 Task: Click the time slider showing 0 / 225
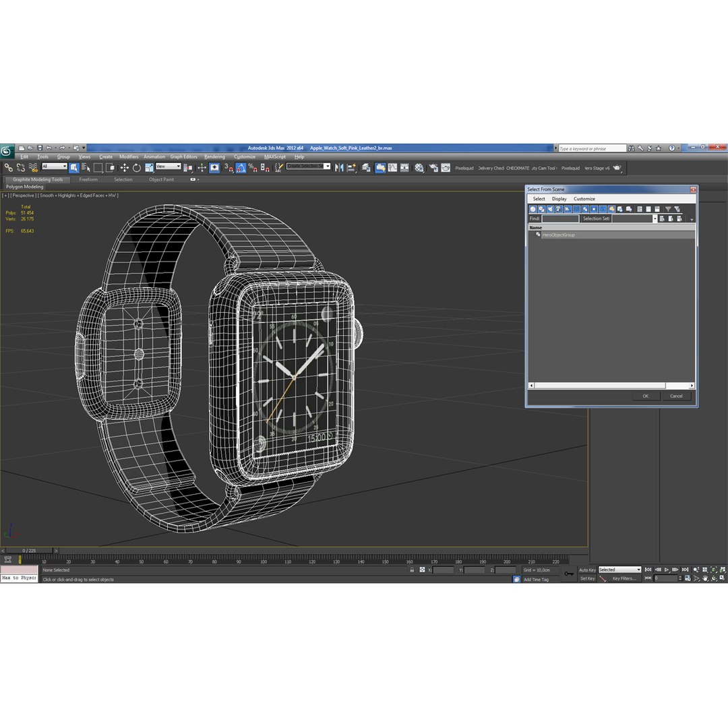[x=29, y=551]
